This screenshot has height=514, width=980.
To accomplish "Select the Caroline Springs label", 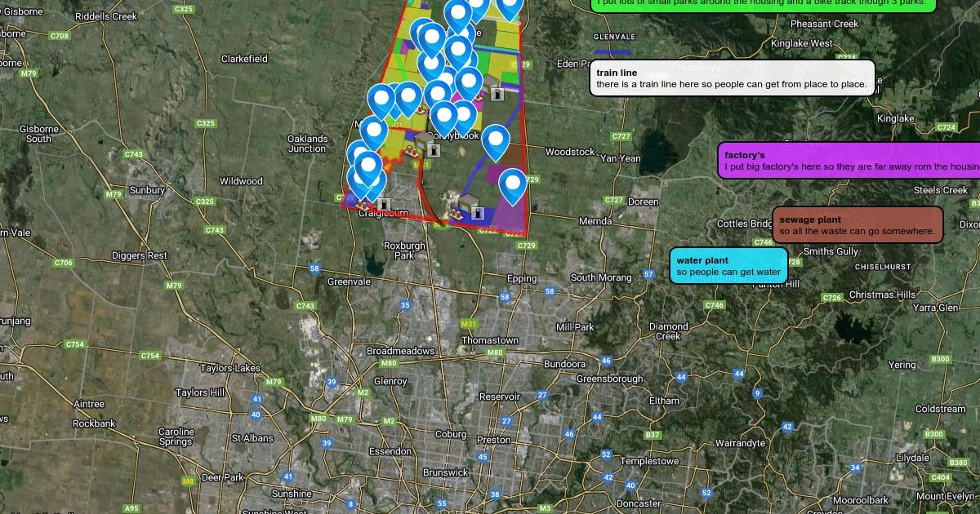I will coord(176,436).
